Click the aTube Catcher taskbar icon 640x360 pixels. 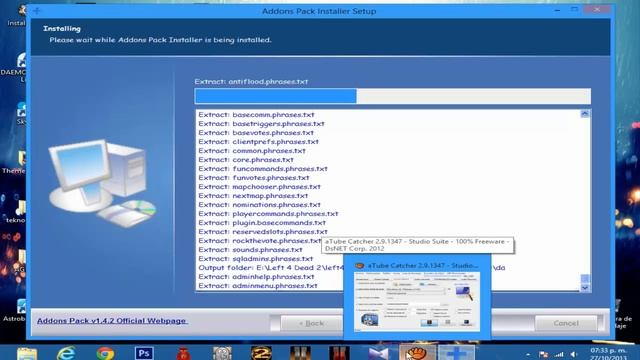[418, 353]
